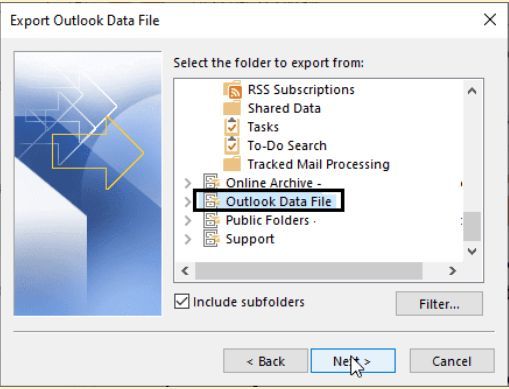Cancel the export wizard
509x389 pixels.
[452, 361]
